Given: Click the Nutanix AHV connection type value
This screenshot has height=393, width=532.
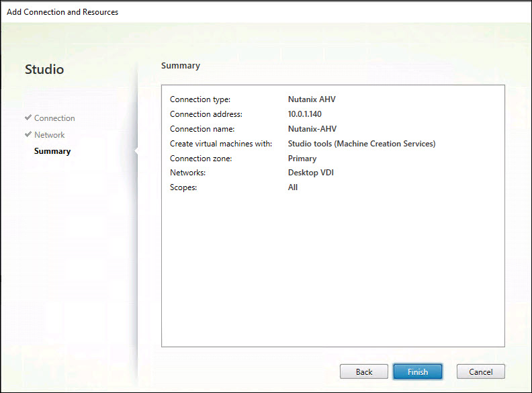Looking at the screenshot, I should tap(312, 99).
